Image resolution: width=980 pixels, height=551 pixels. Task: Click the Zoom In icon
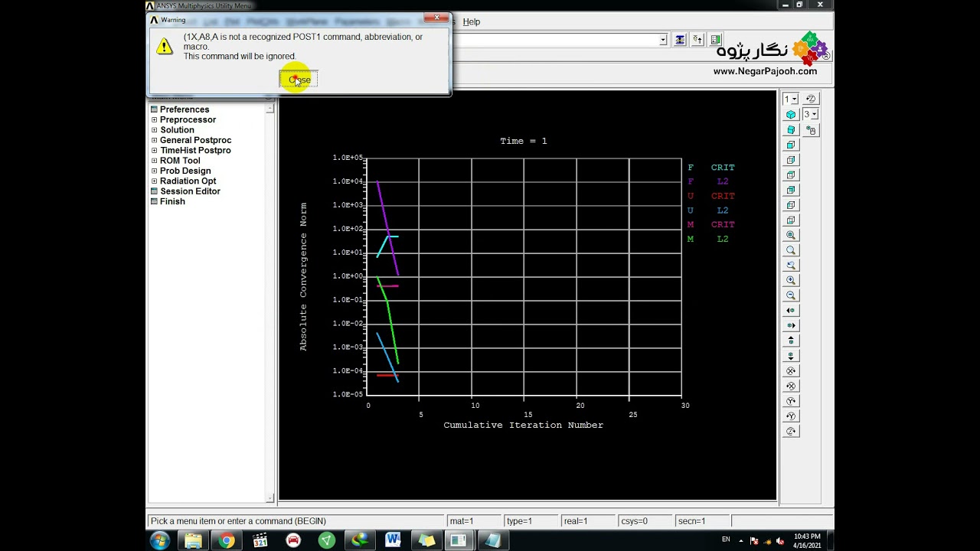point(791,280)
